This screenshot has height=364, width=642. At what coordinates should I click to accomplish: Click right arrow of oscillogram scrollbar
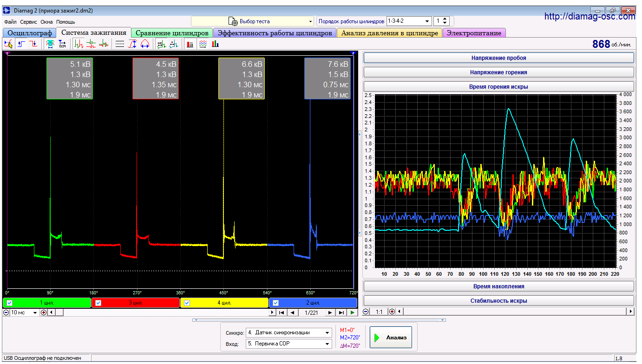coord(272,312)
